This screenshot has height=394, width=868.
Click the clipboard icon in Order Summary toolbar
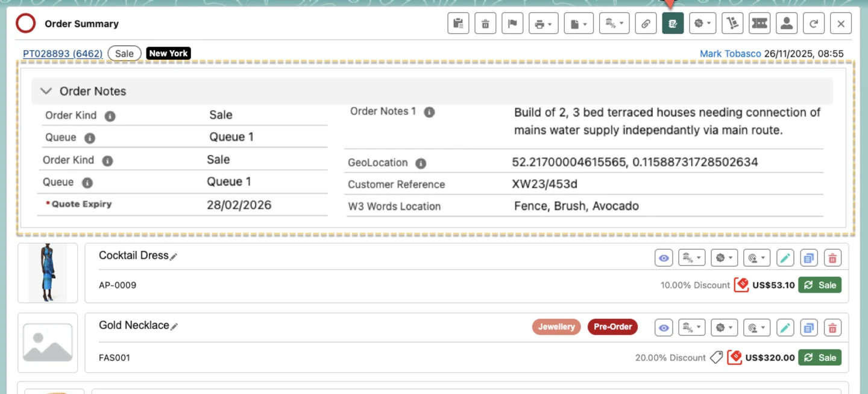point(458,24)
